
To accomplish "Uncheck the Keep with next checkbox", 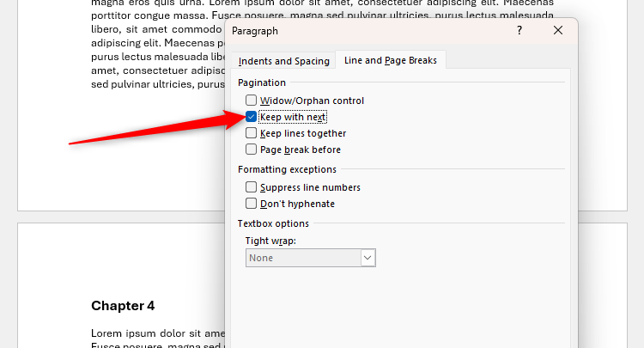I will click(252, 117).
